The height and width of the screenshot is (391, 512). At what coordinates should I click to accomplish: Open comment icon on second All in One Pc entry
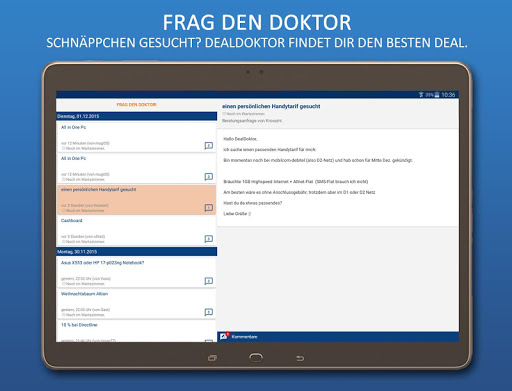click(x=209, y=177)
